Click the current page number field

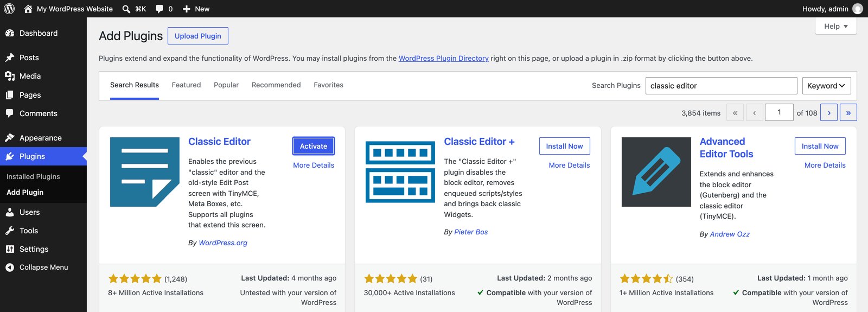point(779,112)
